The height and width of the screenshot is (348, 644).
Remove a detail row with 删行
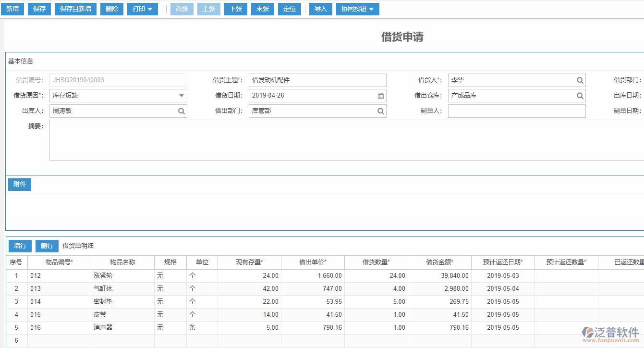click(x=47, y=246)
